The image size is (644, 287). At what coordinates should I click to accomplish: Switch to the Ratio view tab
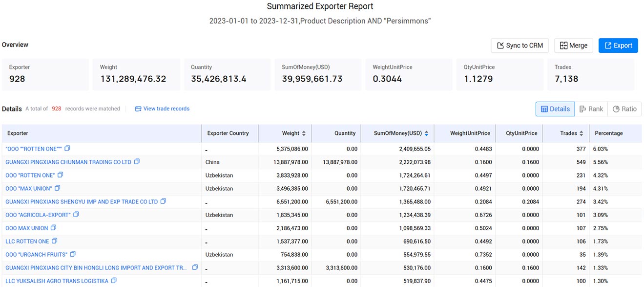pyautogui.click(x=624, y=109)
